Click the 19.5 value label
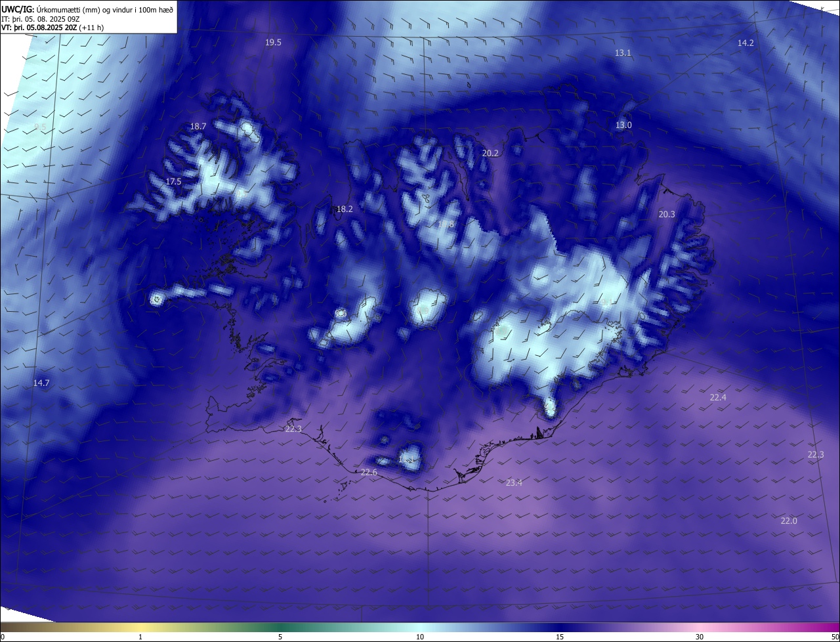840x642 pixels. [x=273, y=43]
